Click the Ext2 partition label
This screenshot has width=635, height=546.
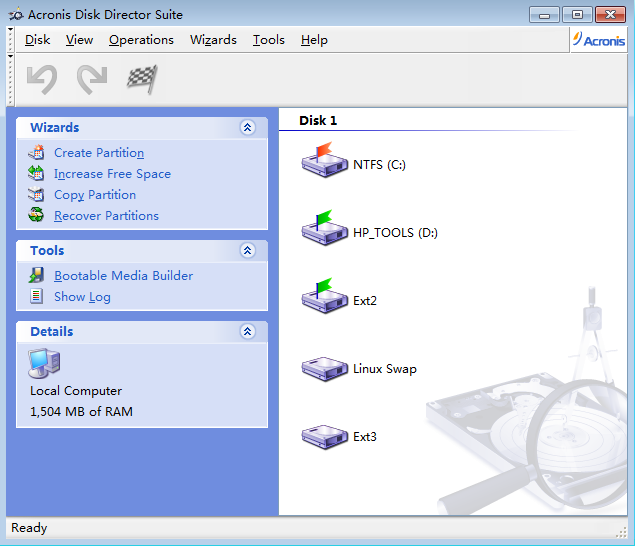coord(364,301)
